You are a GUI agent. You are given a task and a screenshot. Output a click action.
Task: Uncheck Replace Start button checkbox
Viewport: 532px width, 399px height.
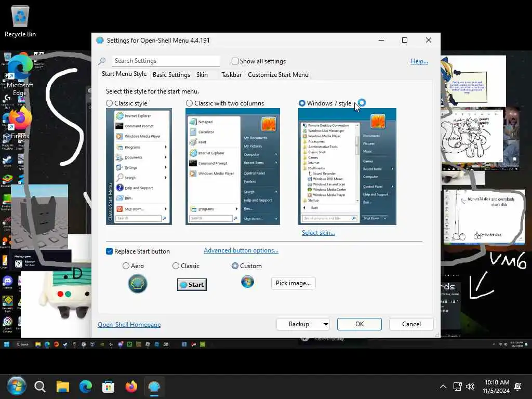(x=109, y=251)
